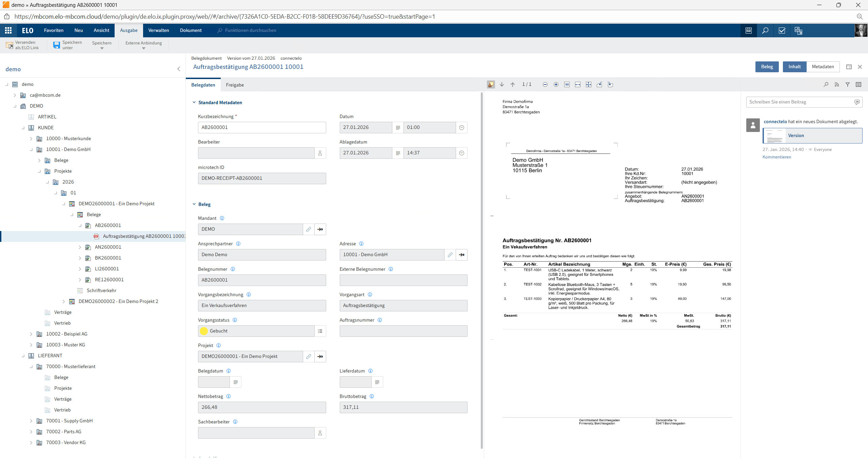Click the Speichern unter button
The width and height of the screenshot is (868, 459).
click(68, 45)
